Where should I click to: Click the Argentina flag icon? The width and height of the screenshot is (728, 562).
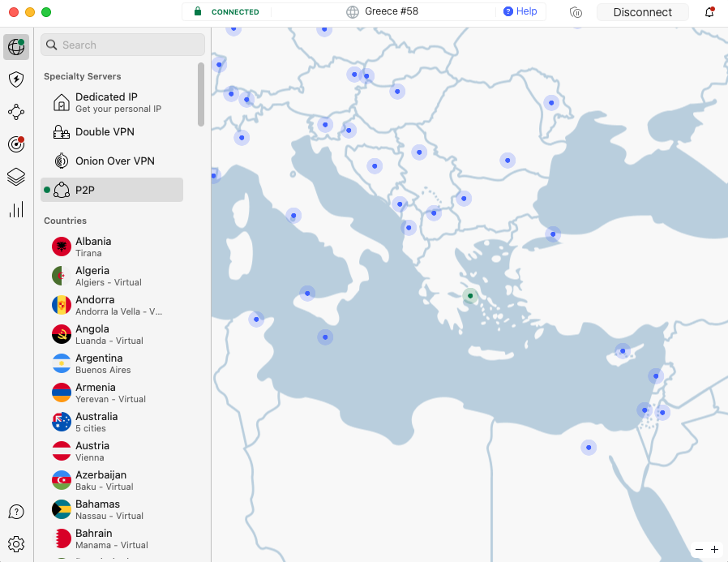tap(62, 363)
